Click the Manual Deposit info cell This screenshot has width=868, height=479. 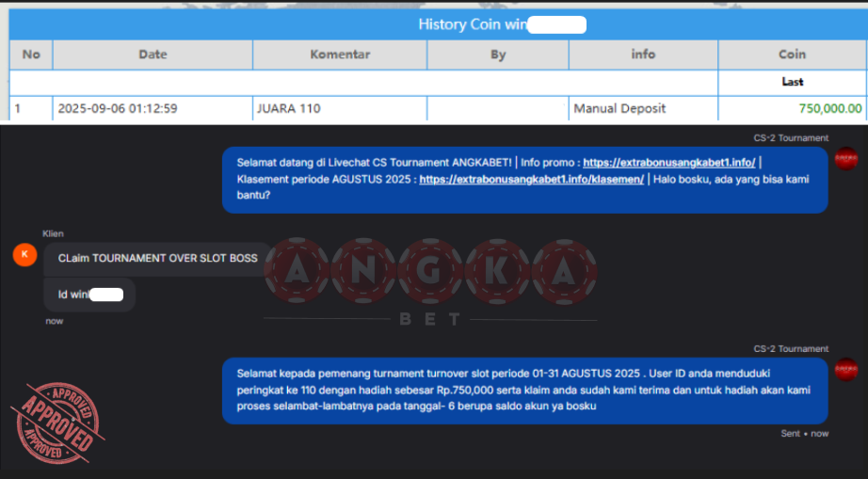tap(643, 108)
